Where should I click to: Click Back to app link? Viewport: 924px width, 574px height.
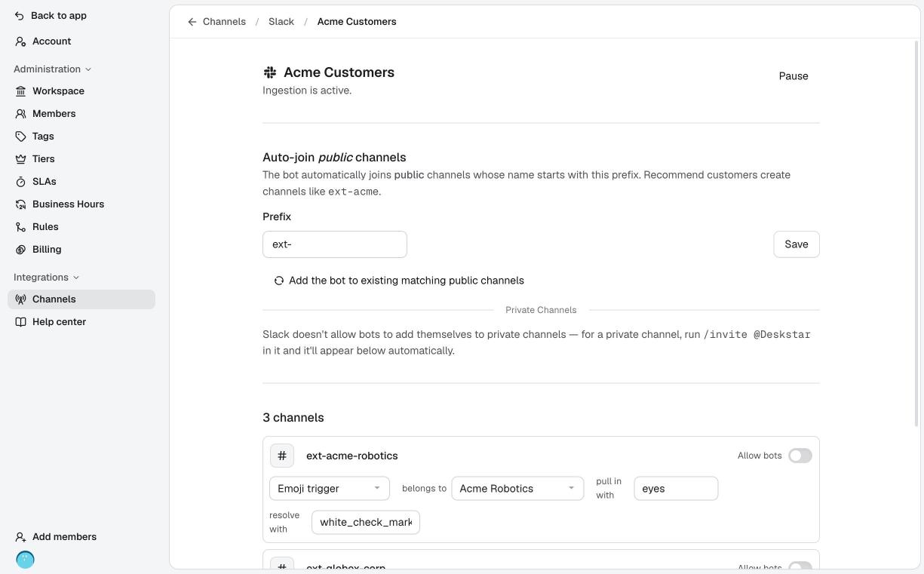(x=51, y=16)
